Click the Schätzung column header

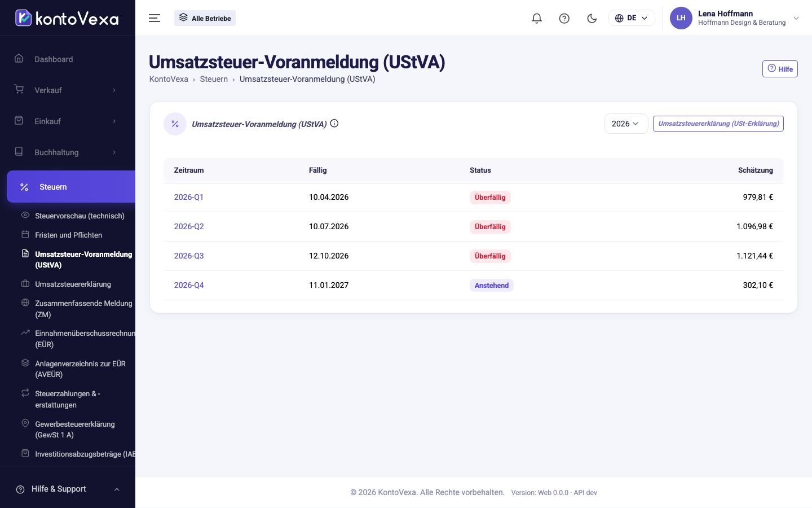[756, 170]
